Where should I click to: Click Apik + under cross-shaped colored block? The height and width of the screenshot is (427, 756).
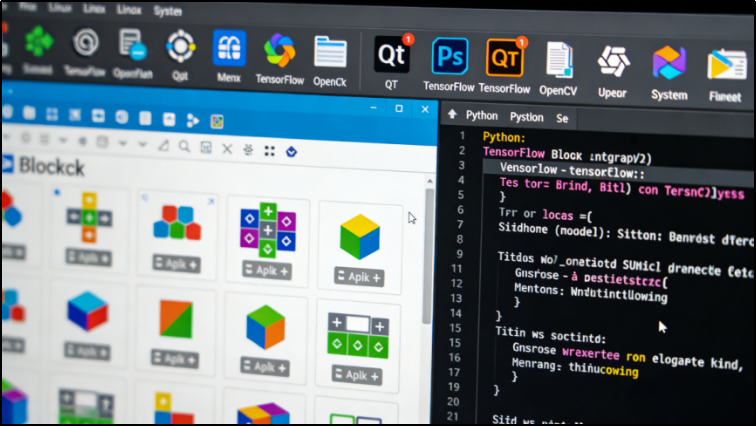coord(89,257)
